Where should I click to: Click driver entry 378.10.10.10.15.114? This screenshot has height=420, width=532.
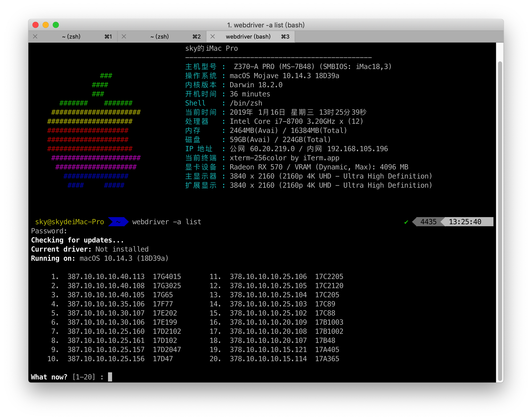tap(268, 359)
